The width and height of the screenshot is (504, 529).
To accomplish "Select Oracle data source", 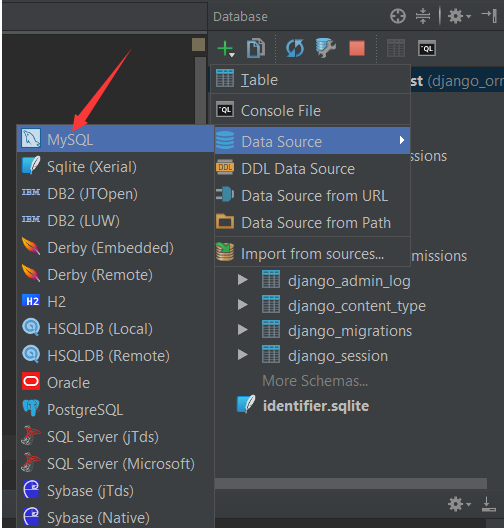I will pyautogui.click(x=115, y=383).
